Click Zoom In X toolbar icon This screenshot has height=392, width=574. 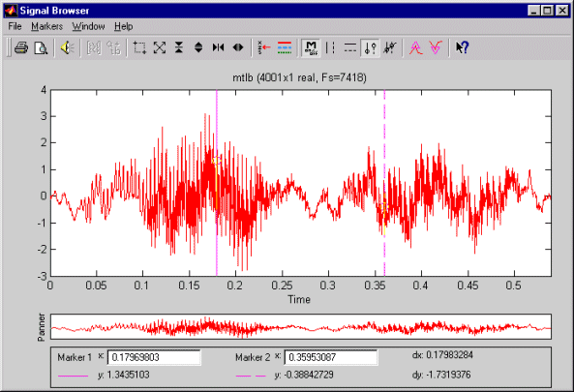(218, 47)
